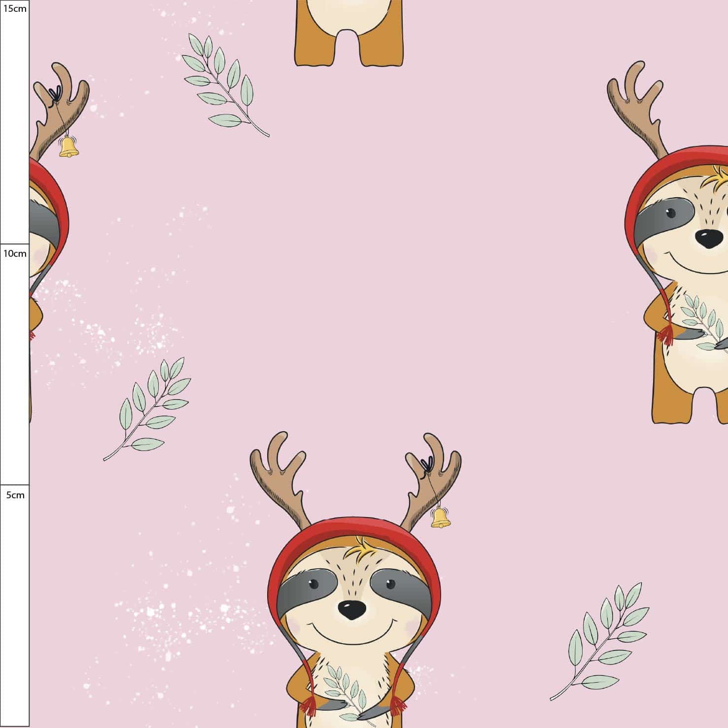Click the golden bell on left-edge sloth
728x728 pixels.
pos(69,147)
